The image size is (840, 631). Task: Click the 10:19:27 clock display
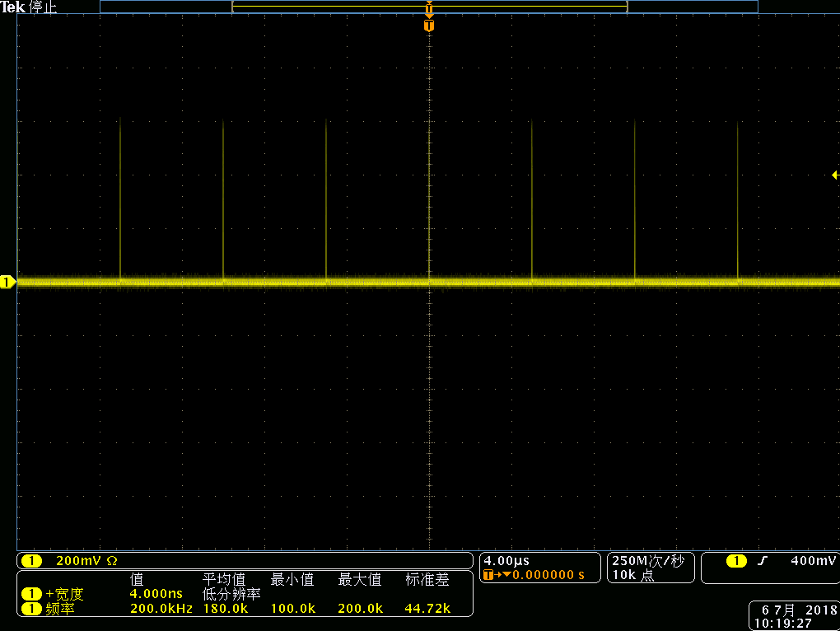[x=786, y=623]
